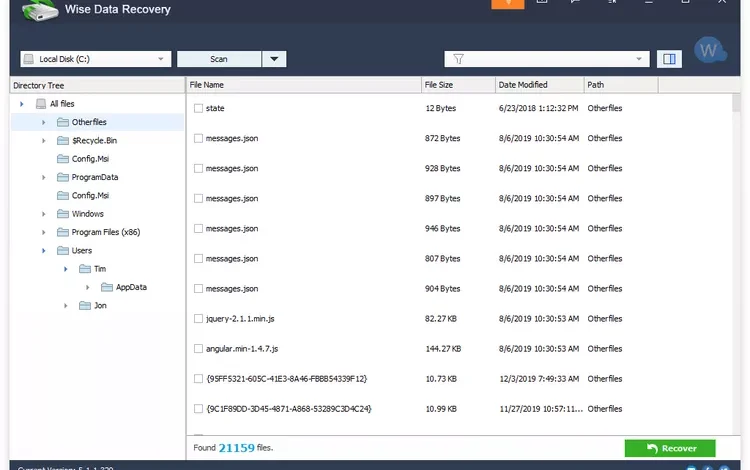The height and width of the screenshot is (470, 750).
Task: Expand the AppData folder arrow
Action: [88, 287]
